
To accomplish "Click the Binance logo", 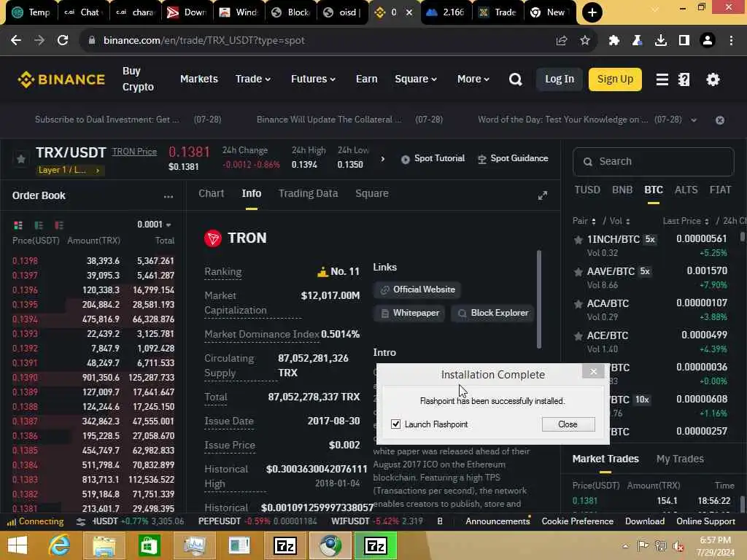I will pos(61,79).
